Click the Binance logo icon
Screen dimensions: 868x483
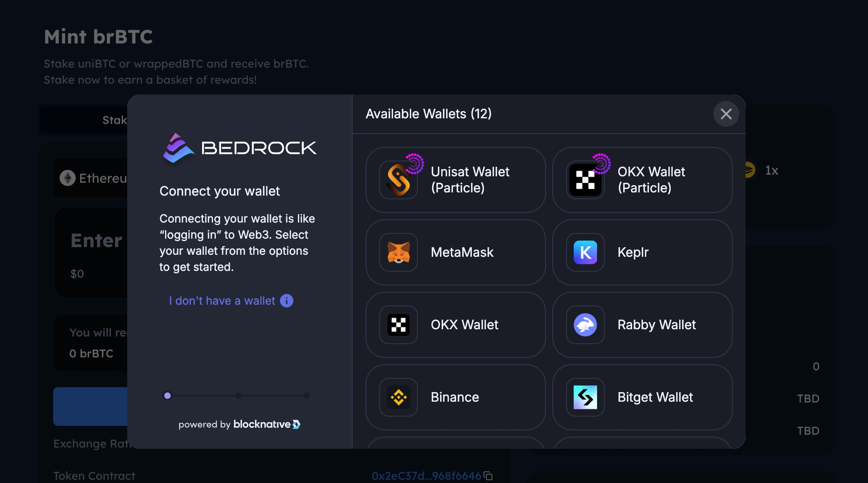[x=399, y=397]
